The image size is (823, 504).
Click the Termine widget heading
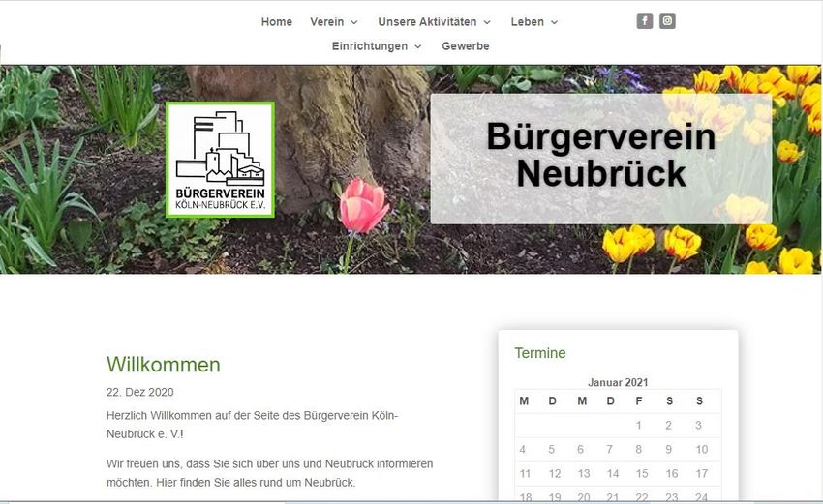(540, 353)
